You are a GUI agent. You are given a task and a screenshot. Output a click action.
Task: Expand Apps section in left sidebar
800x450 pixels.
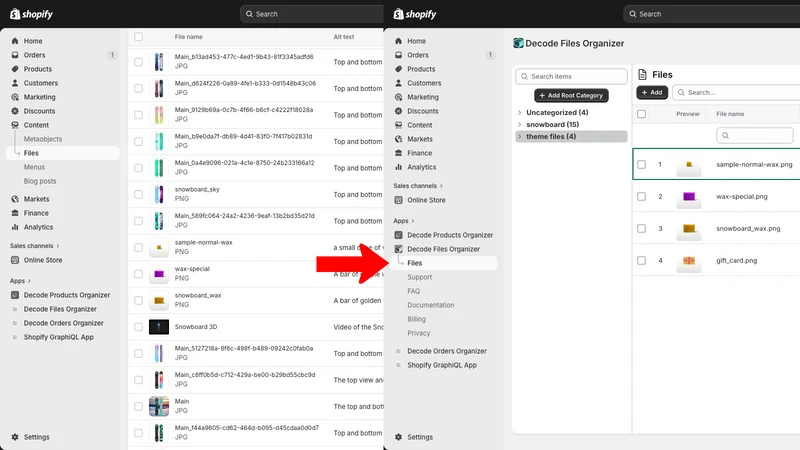pos(29,281)
